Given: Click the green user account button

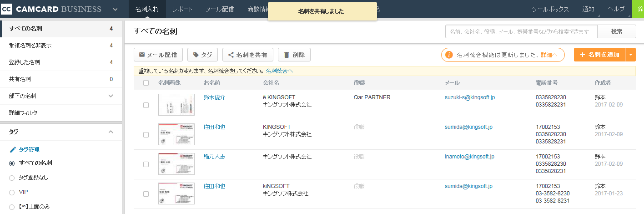Looking at the screenshot, I should (x=638, y=9).
